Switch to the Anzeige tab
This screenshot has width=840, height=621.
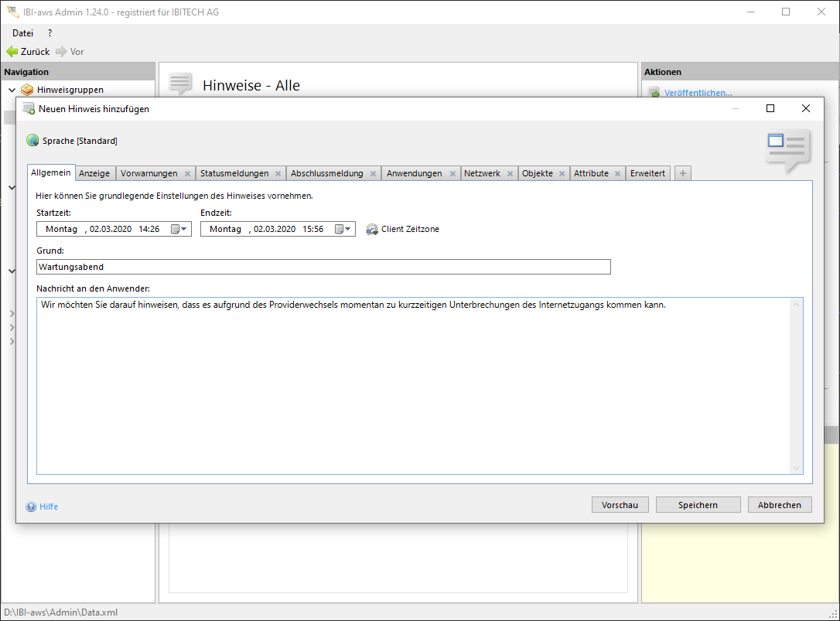coord(94,173)
